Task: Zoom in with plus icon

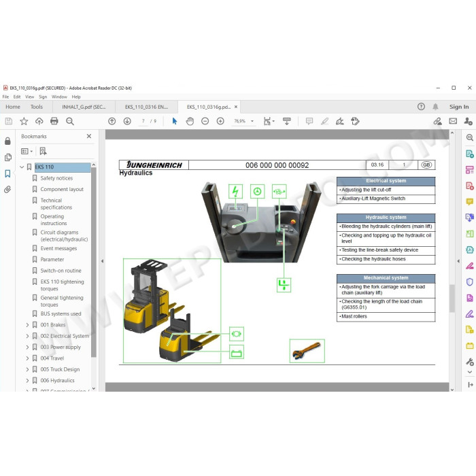Action: 220,122
